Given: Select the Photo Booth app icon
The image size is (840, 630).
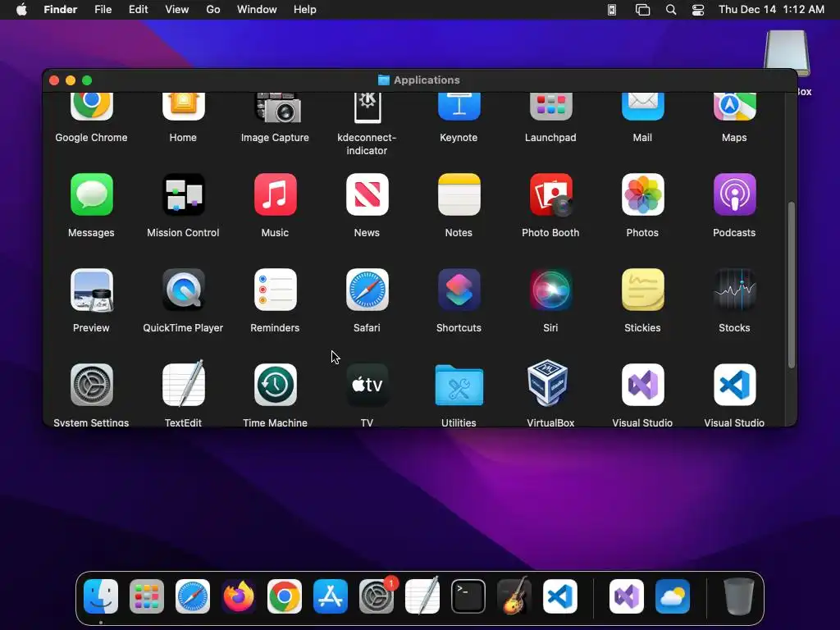Looking at the screenshot, I should pyautogui.click(x=550, y=194).
